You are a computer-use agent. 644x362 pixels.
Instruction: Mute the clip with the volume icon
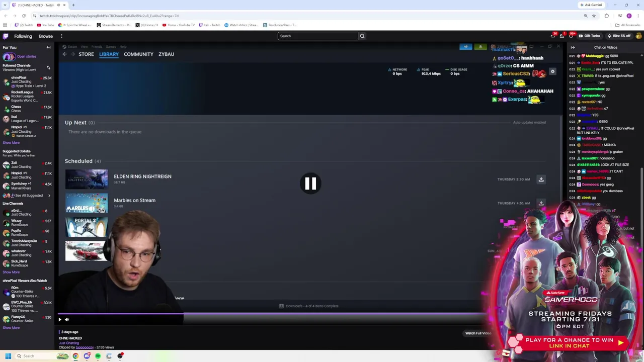67,319
